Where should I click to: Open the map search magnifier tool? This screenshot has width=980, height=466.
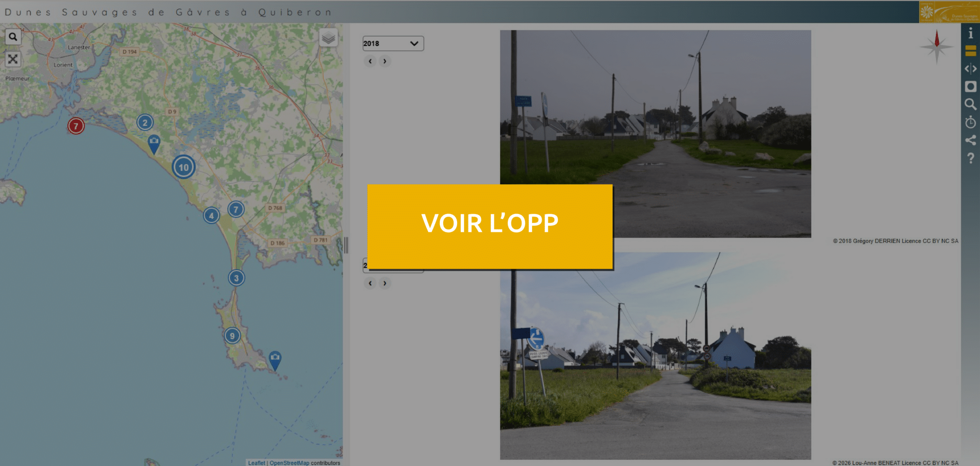[13, 36]
